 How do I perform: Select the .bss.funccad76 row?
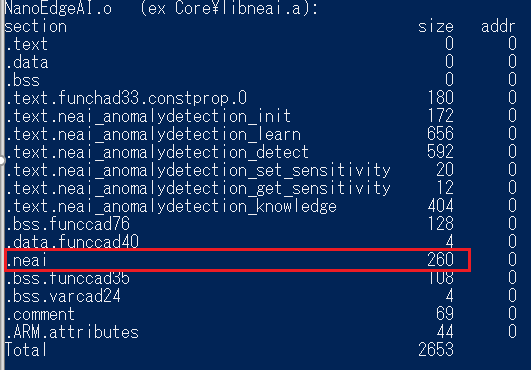[x=261, y=224]
